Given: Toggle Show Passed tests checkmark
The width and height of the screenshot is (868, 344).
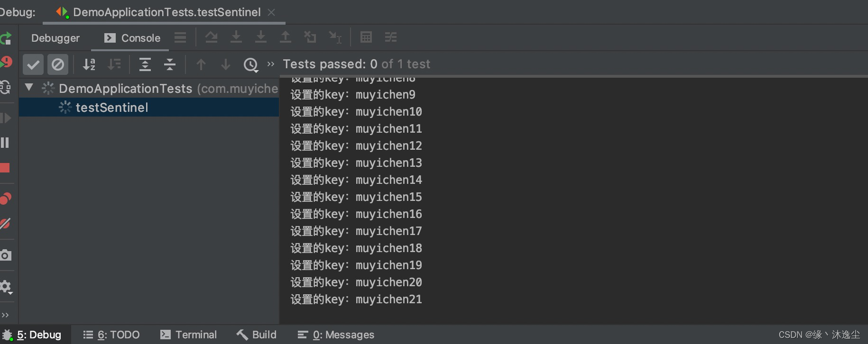Looking at the screenshot, I should pos(33,64).
